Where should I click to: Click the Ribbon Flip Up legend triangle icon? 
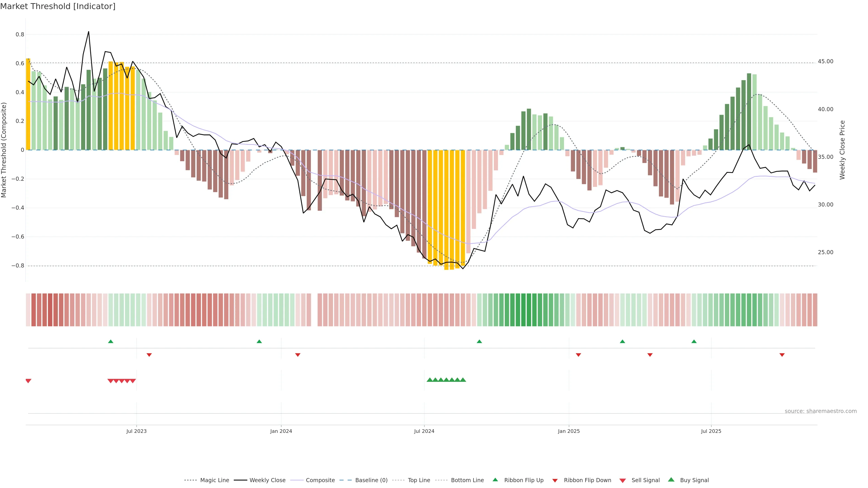point(495,480)
